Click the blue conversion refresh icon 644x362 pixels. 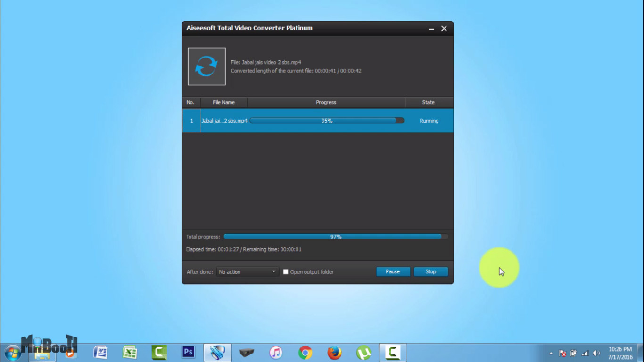pyautogui.click(x=206, y=66)
